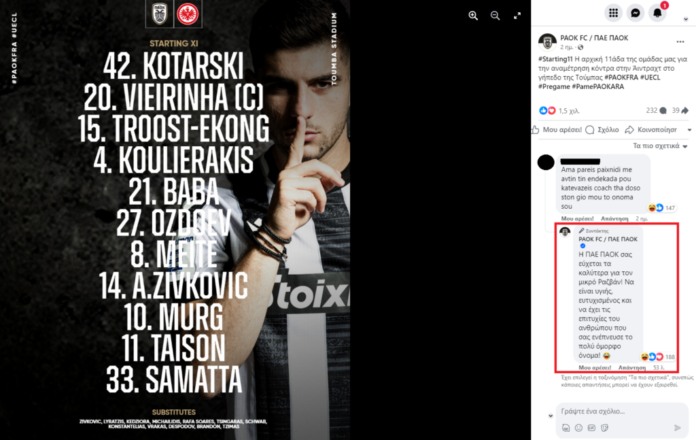
Task: Open Messenger chats
Action: 636,13
